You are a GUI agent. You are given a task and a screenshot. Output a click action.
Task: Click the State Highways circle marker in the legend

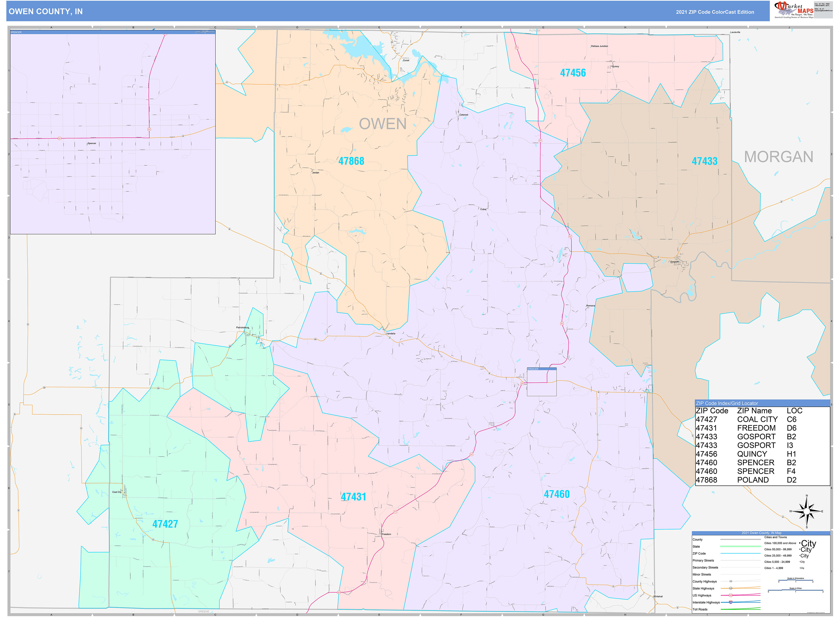731,589
